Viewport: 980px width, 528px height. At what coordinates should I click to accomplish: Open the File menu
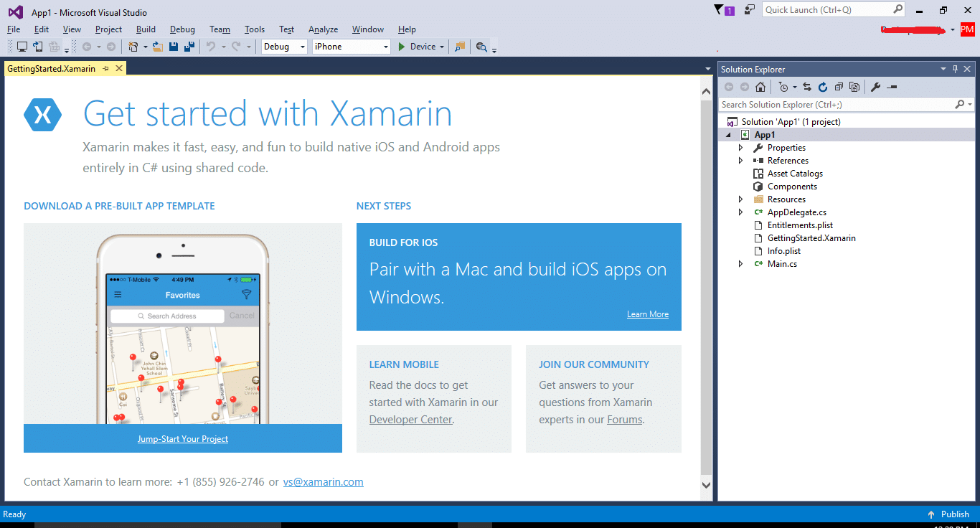[x=14, y=29]
